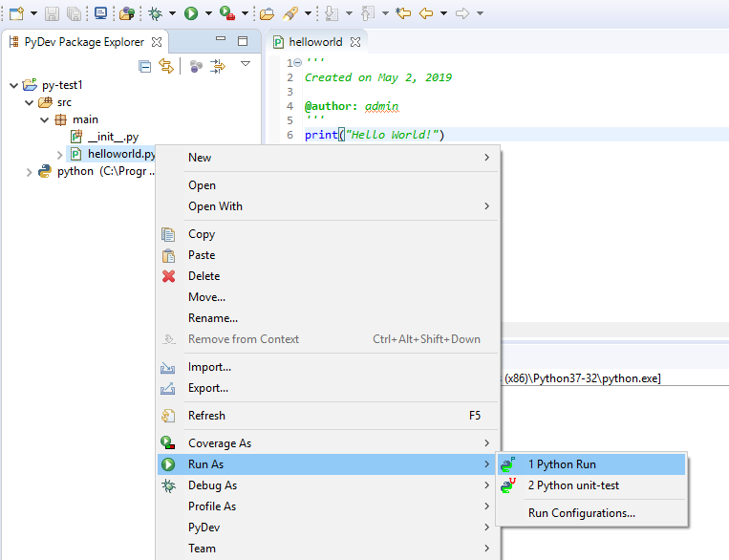Click the monitor console toolbar icon
Image resolution: width=729 pixels, height=560 pixels.
(100, 13)
